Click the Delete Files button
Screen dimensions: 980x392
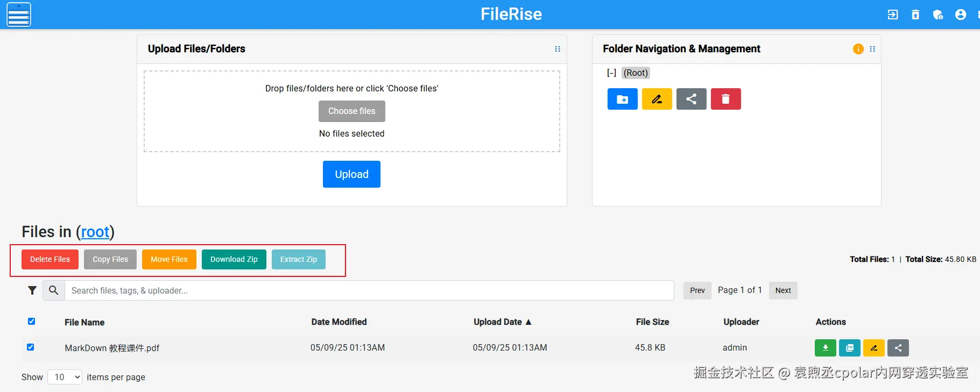[x=50, y=259]
